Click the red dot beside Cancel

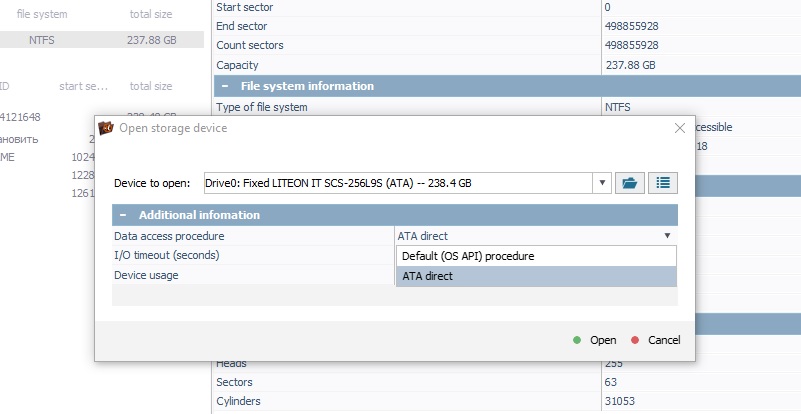[635, 340]
